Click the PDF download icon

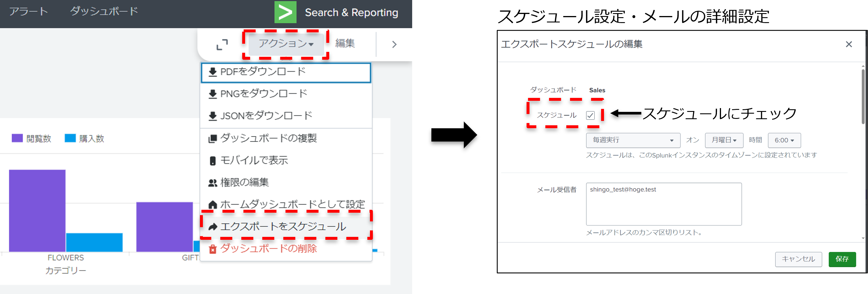tap(212, 72)
